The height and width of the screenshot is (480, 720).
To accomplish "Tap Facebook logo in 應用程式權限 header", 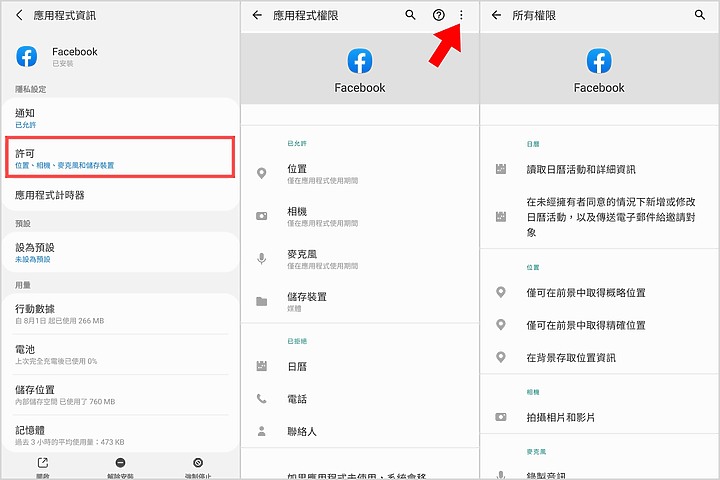I will (x=360, y=61).
